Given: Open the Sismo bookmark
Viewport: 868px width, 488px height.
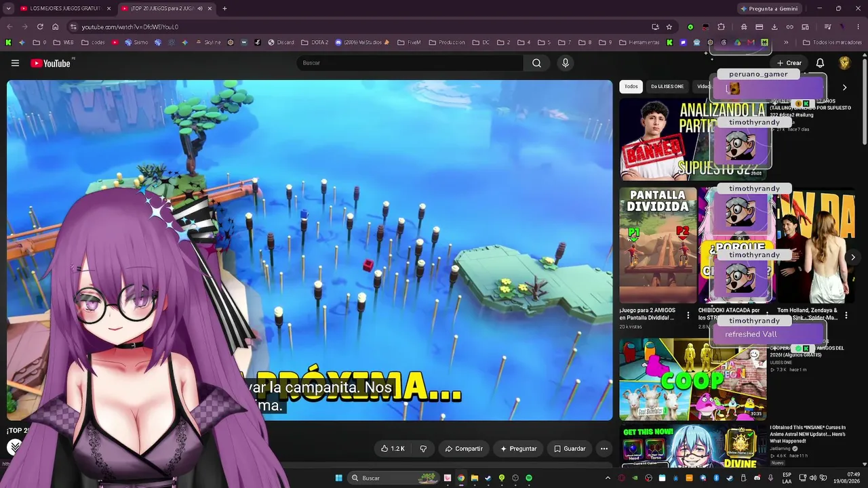Looking at the screenshot, I should point(136,42).
